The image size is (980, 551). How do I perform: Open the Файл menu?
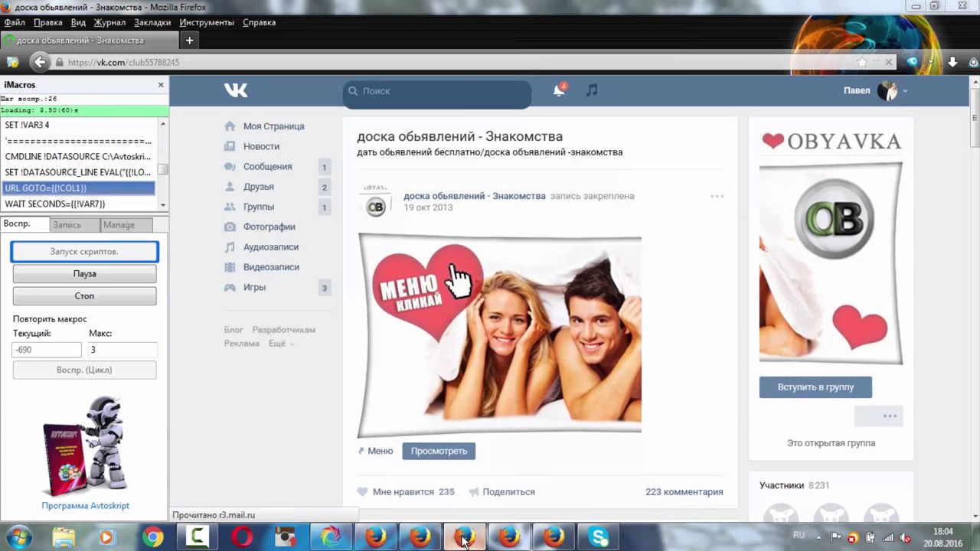point(15,22)
